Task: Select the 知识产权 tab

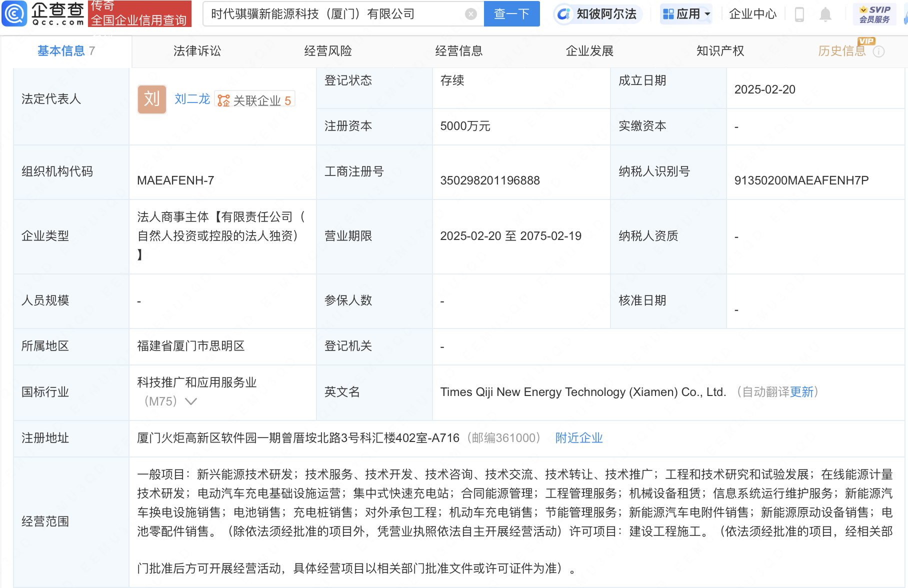Action: click(720, 51)
